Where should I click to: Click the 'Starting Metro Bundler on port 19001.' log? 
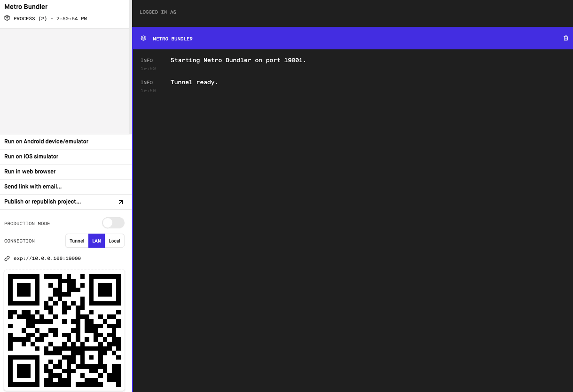[238, 60]
